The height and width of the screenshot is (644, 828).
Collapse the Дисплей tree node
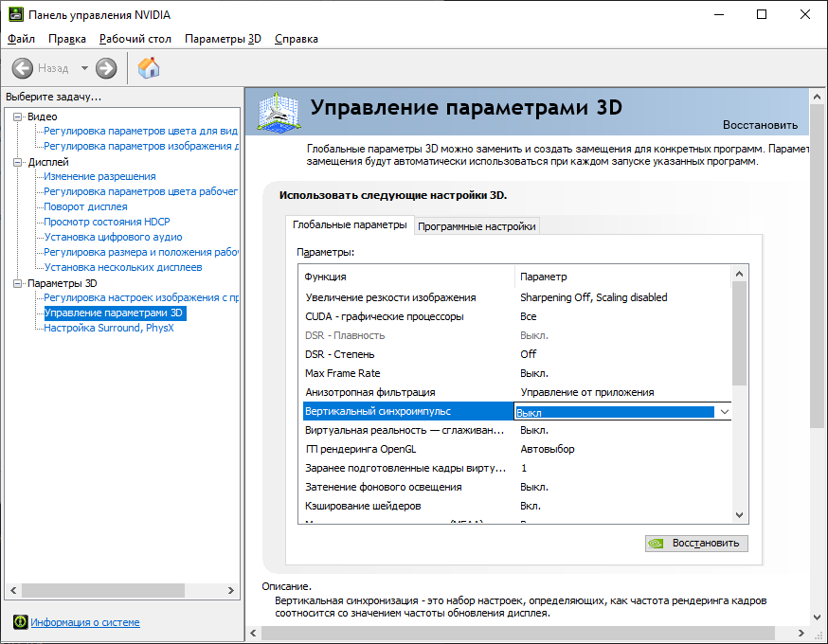tap(17, 162)
